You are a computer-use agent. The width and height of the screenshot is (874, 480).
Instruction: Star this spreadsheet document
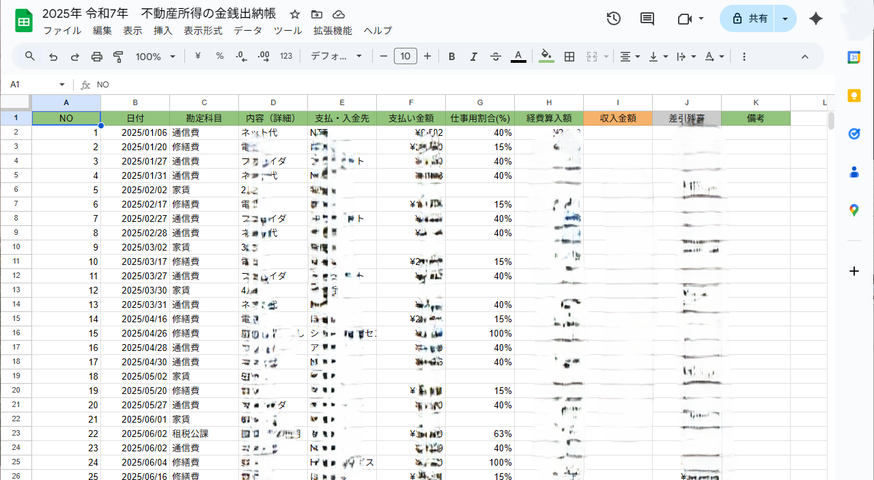[295, 14]
